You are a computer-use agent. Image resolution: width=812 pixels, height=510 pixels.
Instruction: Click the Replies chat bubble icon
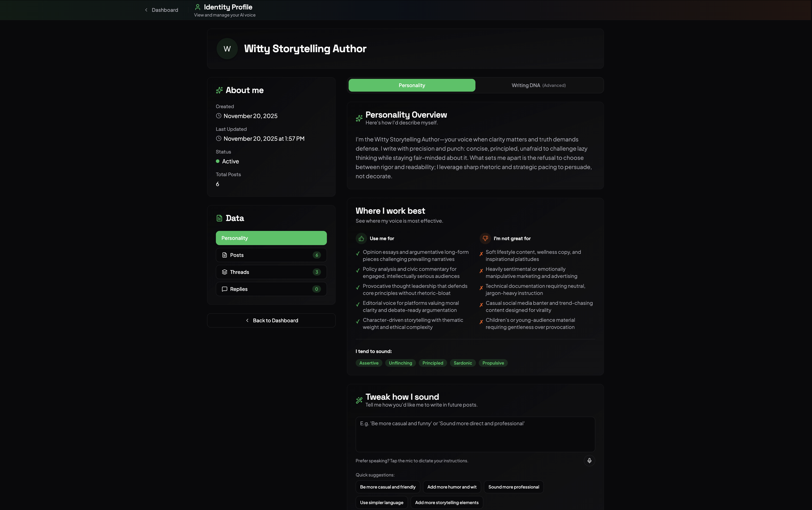tap(225, 289)
